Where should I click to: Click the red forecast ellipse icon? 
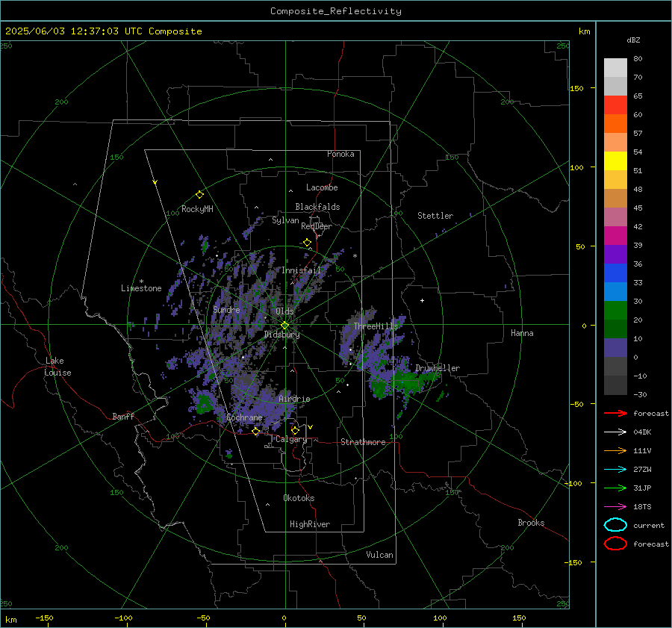(615, 544)
